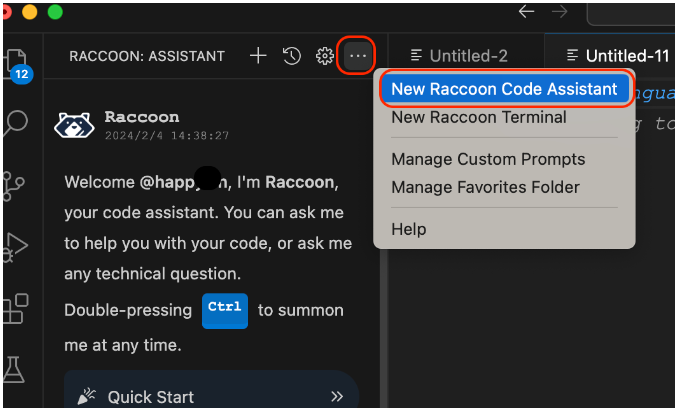The width and height of the screenshot is (675, 409).
Task: Go forward with the right arrow
Action: pyautogui.click(x=560, y=12)
